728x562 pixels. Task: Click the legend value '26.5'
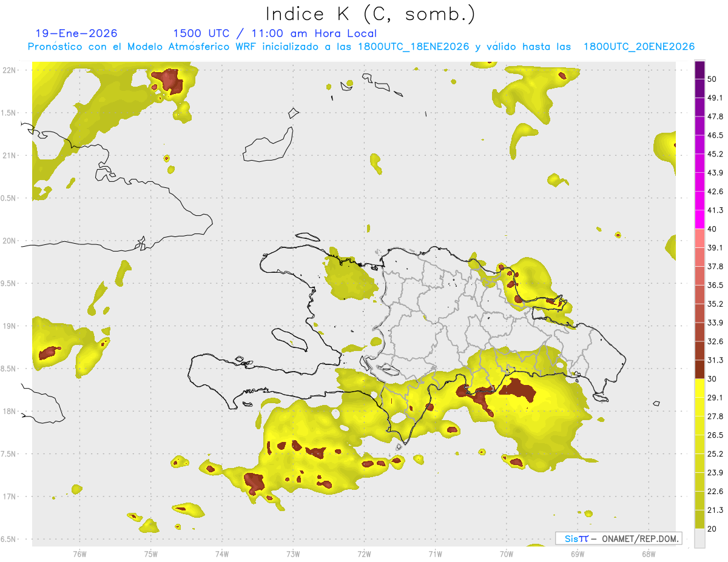715,435
